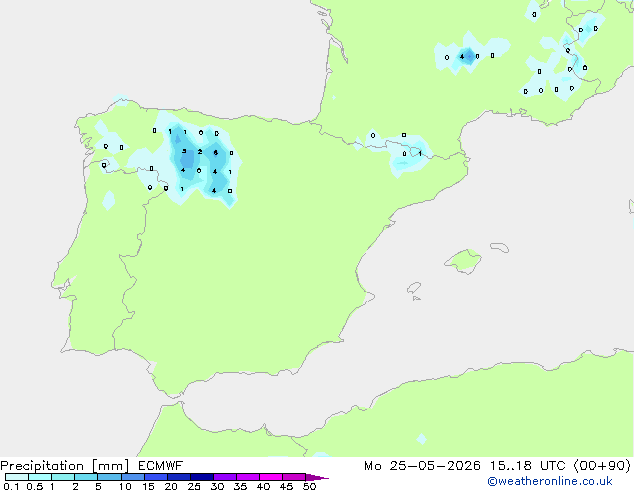634x490 pixels.
Task: Click the '0.1' legend scale label
Action: tap(11, 486)
